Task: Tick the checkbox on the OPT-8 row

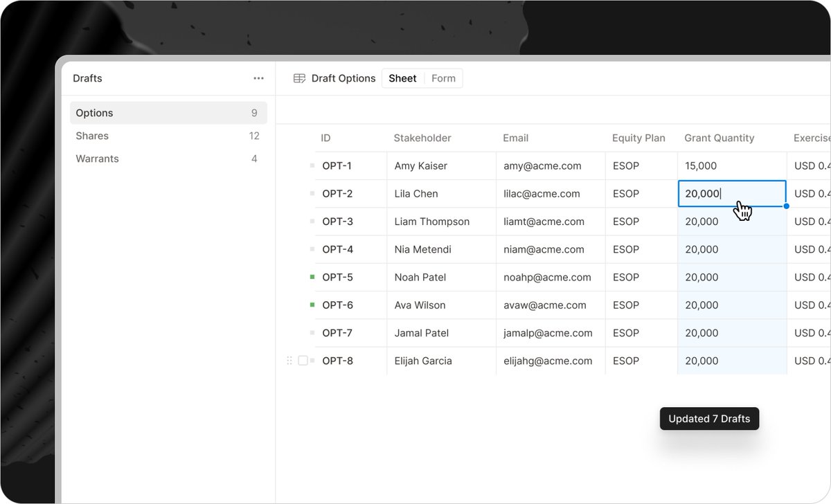Action: (x=303, y=361)
